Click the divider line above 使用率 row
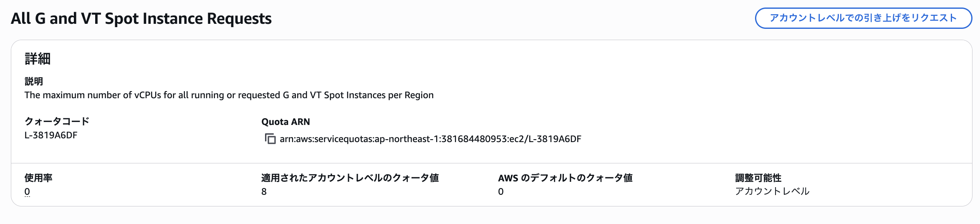Image resolution: width=980 pixels, height=224 pixels. click(491, 163)
